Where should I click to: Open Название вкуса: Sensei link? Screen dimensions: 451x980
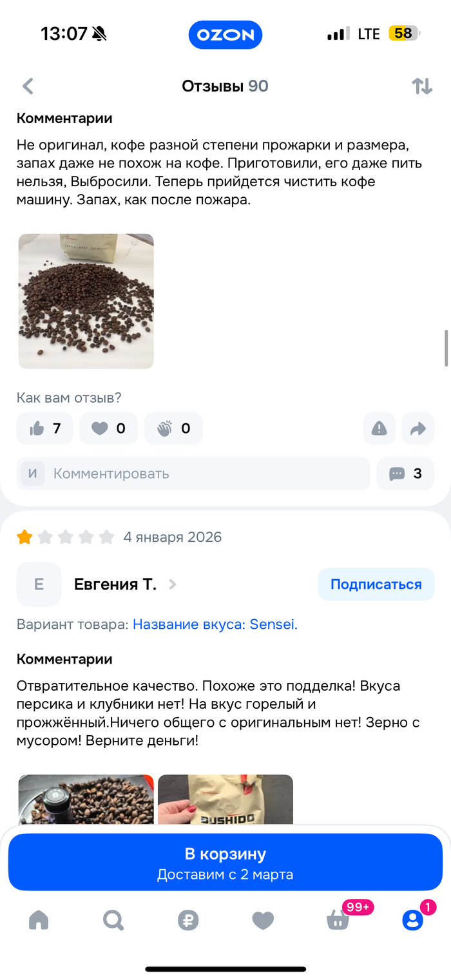point(215,624)
